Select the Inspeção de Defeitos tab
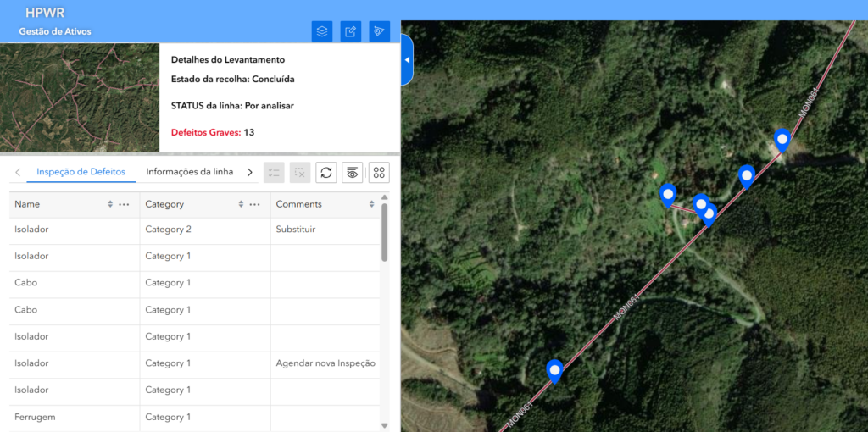The image size is (868, 432). (81, 171)
